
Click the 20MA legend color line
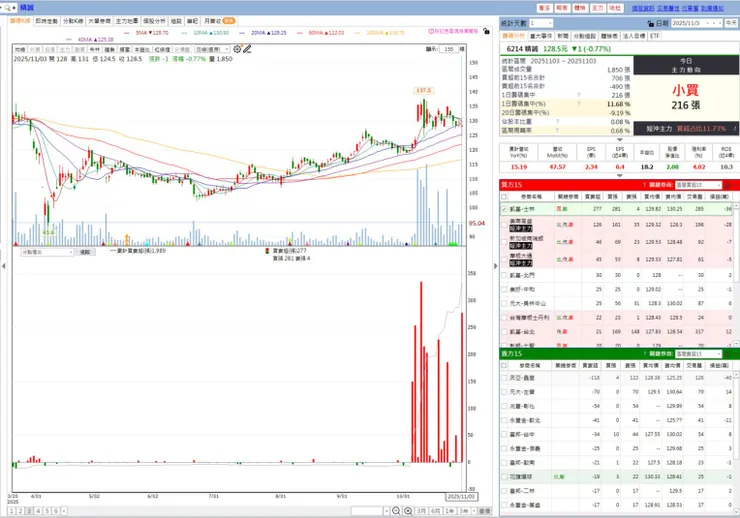242,33
